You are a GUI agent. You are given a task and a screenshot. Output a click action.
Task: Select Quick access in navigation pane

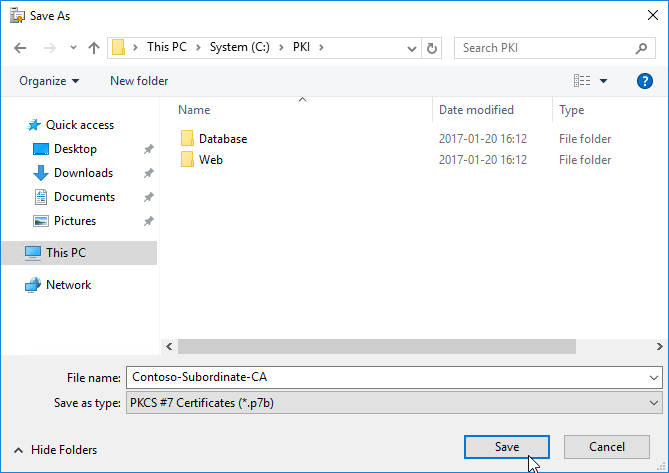tap(80, 125)
